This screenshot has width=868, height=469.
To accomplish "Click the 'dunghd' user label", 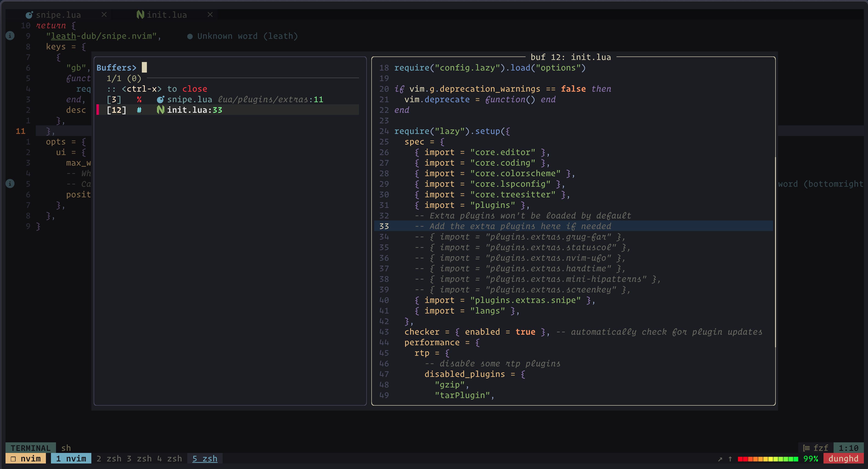I will [843, 458].
